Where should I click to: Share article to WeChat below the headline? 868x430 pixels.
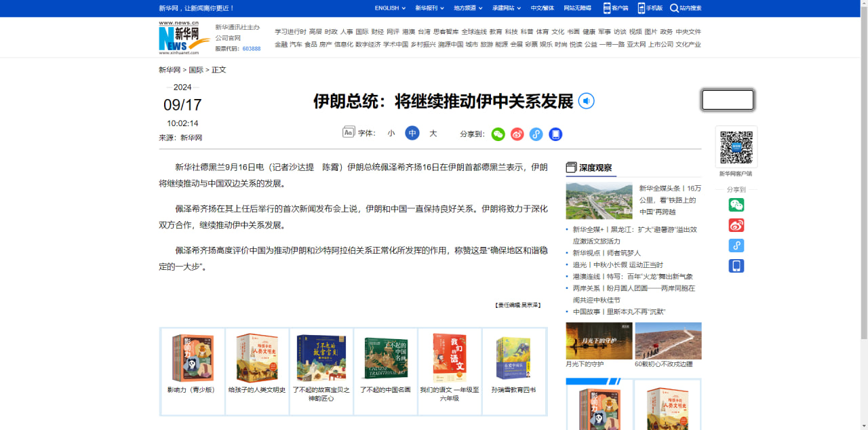tap(498, 134)
